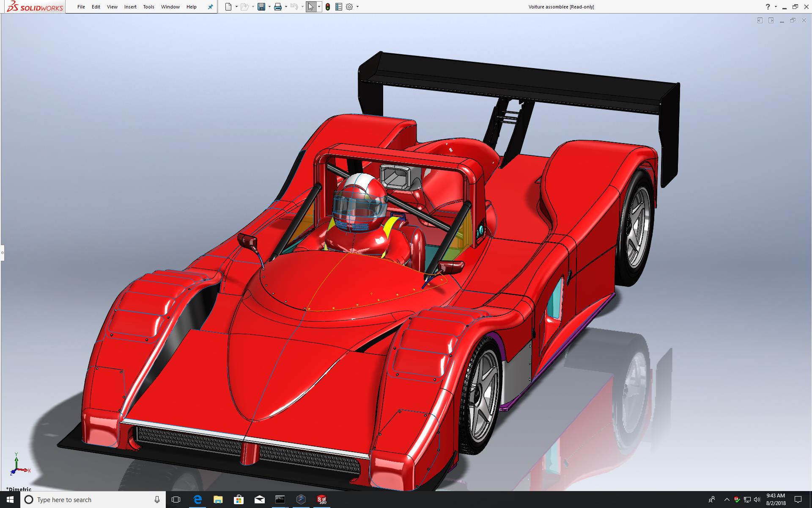Click the Save icon in toolbar
The height and width of the screenshot is (508, 812).
tap(261, 7)
